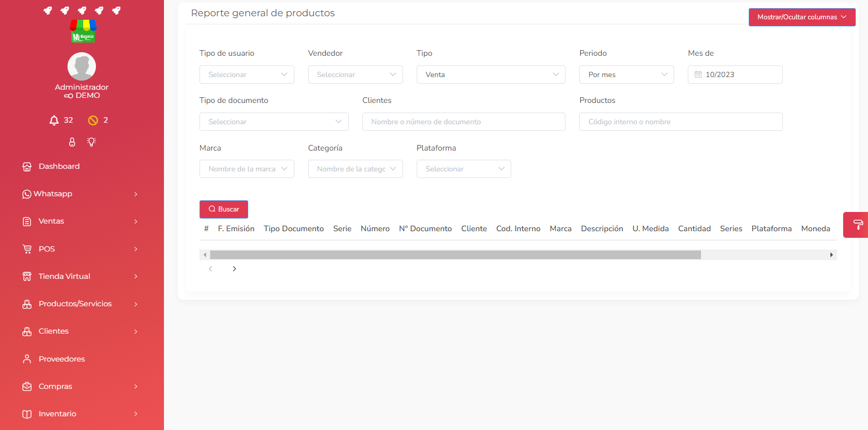Click the calendar icon in Mes de
This screenshot has height=430, width=868.
(x=698, y=75)
